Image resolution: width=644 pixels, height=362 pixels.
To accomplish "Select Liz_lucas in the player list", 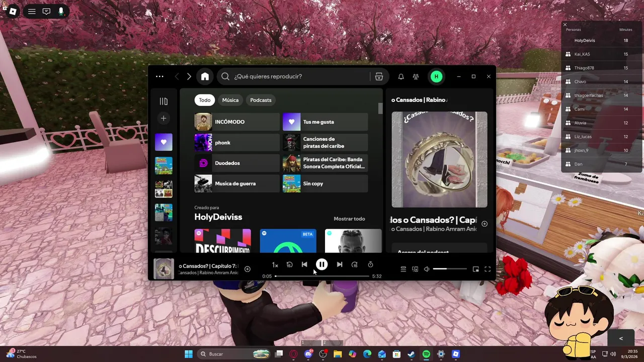I will [x=602, y=136].
